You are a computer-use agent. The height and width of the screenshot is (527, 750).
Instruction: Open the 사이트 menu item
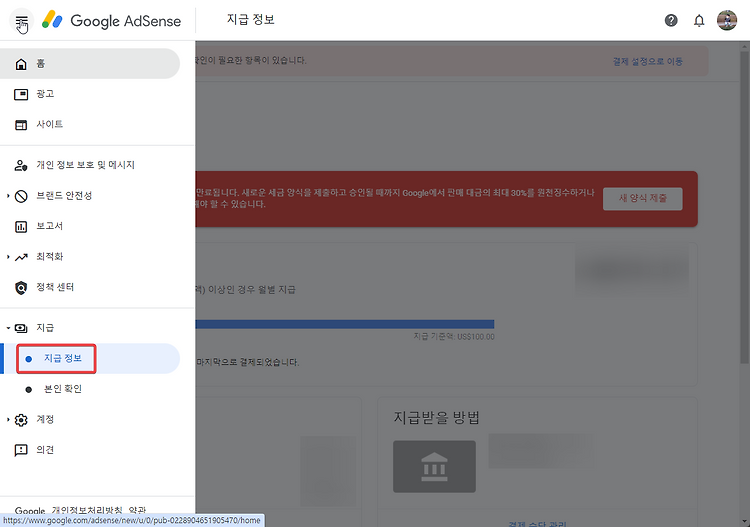[90, 124]
